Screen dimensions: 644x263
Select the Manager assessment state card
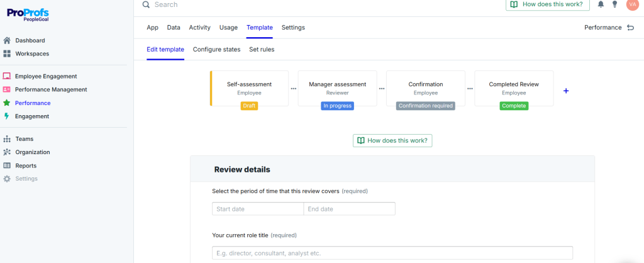pyautogui.click(x=337, y=88)
